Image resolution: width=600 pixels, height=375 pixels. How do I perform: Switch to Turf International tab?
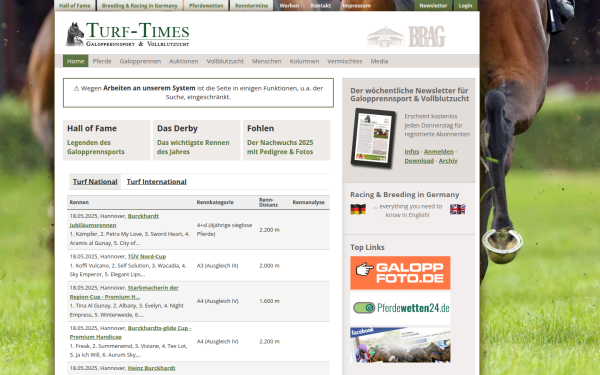(x=157, y=182)
